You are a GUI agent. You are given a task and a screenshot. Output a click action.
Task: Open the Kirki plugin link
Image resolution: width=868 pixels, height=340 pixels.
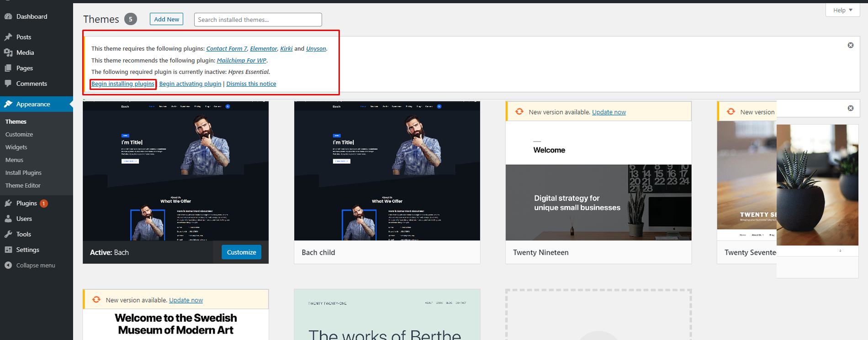[x=286, y=48]
